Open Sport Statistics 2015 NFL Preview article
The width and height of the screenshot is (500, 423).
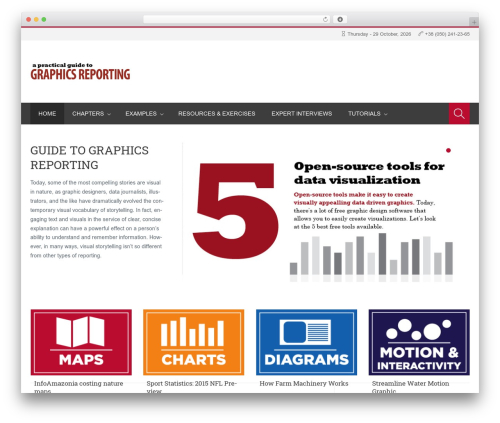click(192, 387)
